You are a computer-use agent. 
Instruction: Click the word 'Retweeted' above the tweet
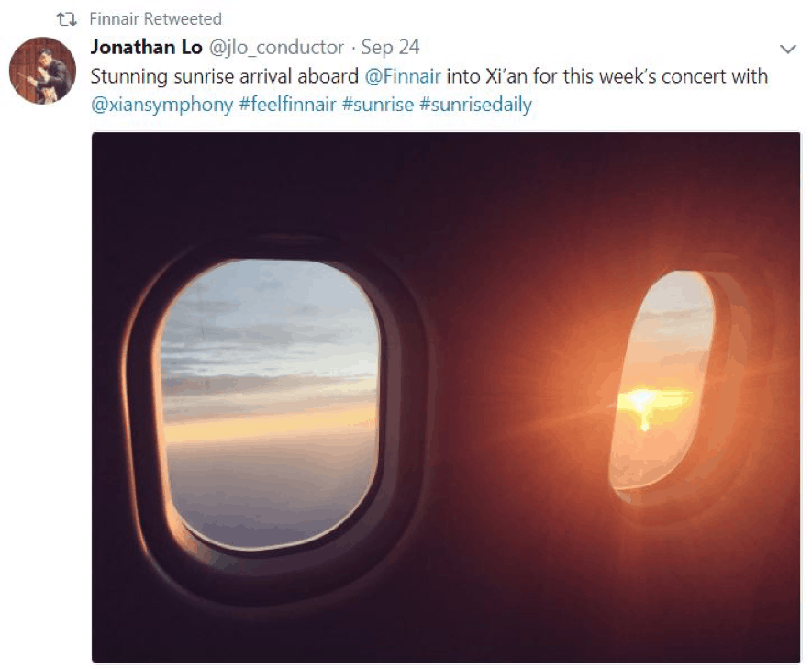point(183,19)
